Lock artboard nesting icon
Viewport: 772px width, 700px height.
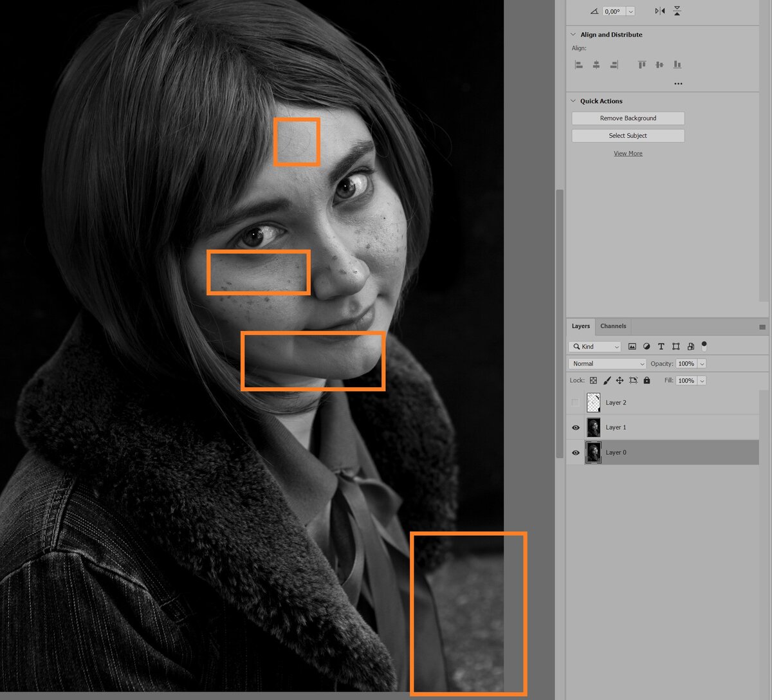pos(633,380)
